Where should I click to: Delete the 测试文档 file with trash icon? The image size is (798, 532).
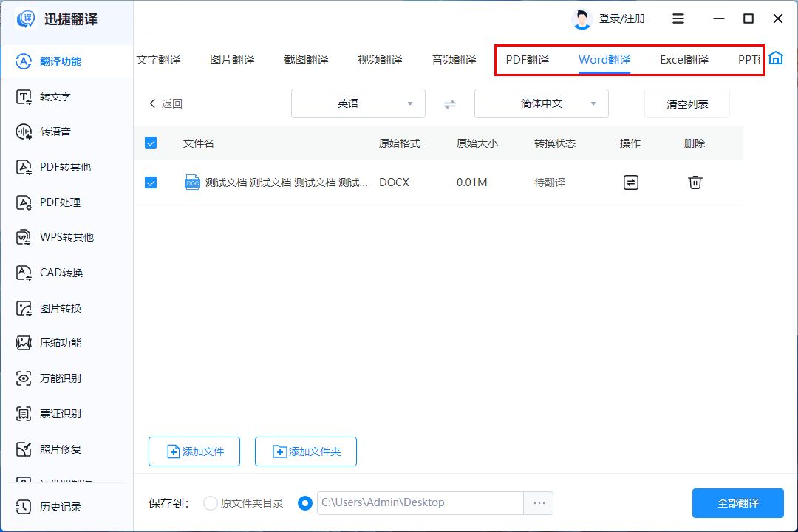point(694,182)
